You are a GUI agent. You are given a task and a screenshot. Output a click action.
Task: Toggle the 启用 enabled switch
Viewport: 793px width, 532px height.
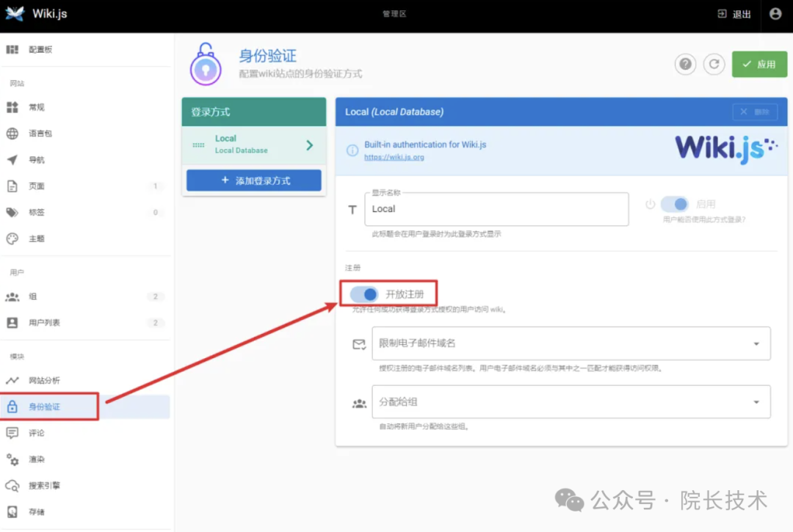[675, 204]
